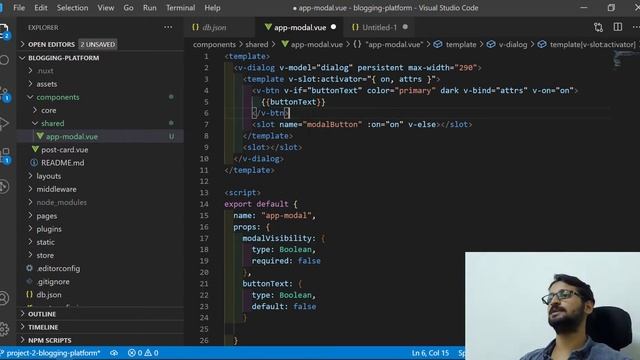Open the View menu
This screenshot has height=360, width=640.
click(x=106, y=8)
